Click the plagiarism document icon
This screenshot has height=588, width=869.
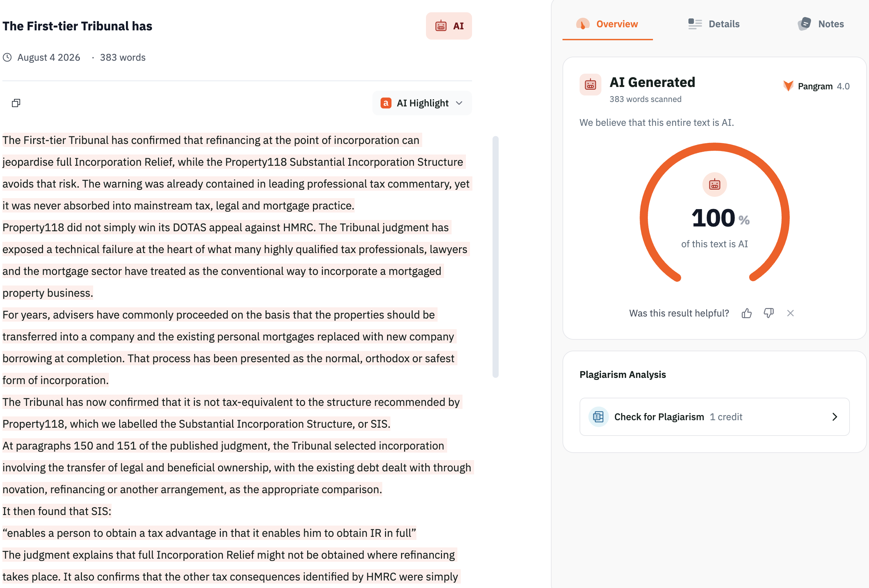pyautogui.click(x=598, y=416)
